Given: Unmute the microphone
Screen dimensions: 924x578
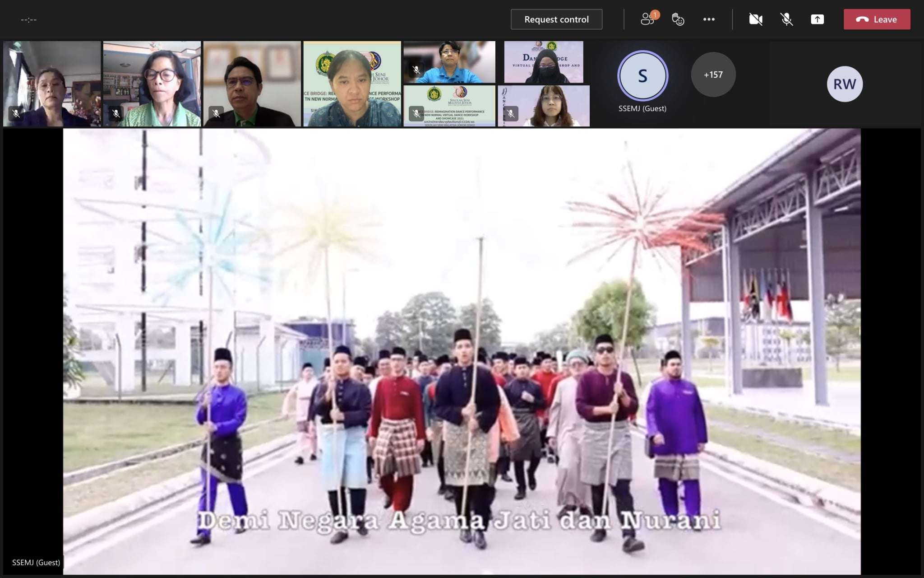Looking at the screenshot, I should (786, 19).
